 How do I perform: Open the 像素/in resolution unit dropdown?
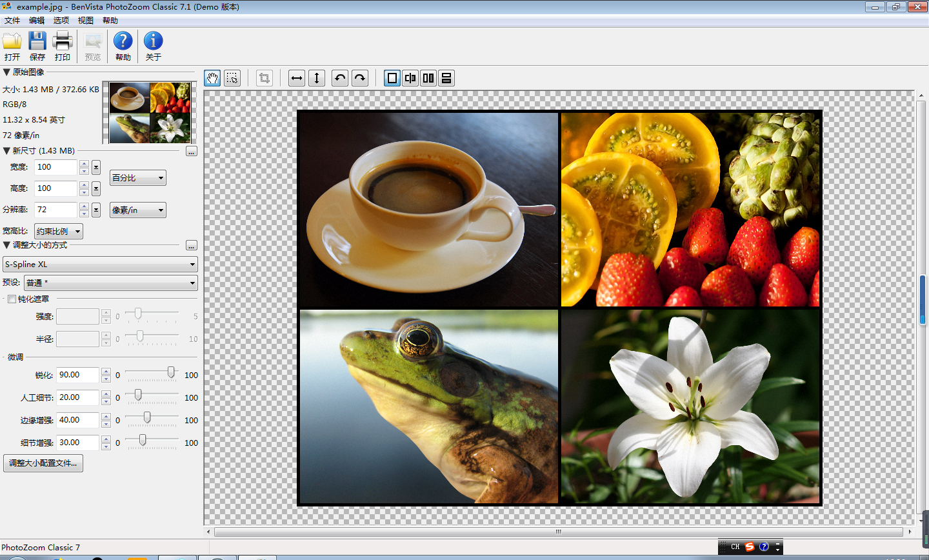click(137, 210)
